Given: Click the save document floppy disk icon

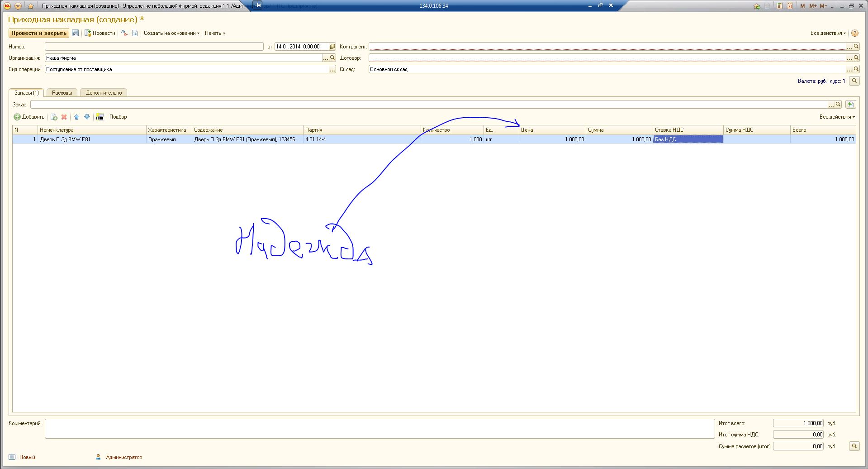Looking at the screenshot, I should point(76,33).
